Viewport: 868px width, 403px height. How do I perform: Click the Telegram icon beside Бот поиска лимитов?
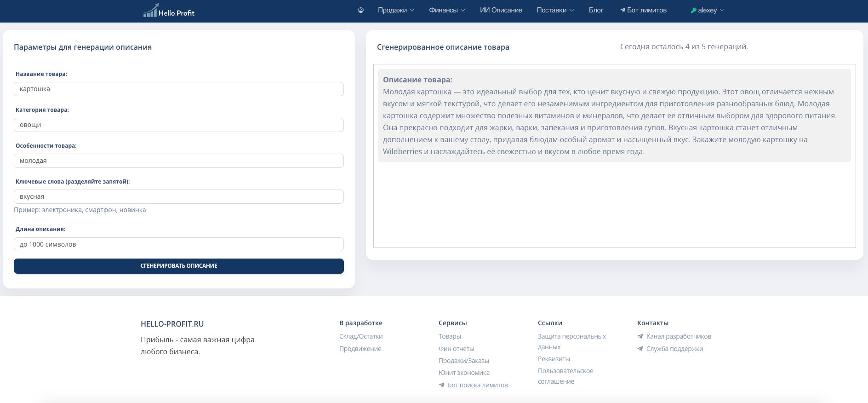(x=441, y=385)
